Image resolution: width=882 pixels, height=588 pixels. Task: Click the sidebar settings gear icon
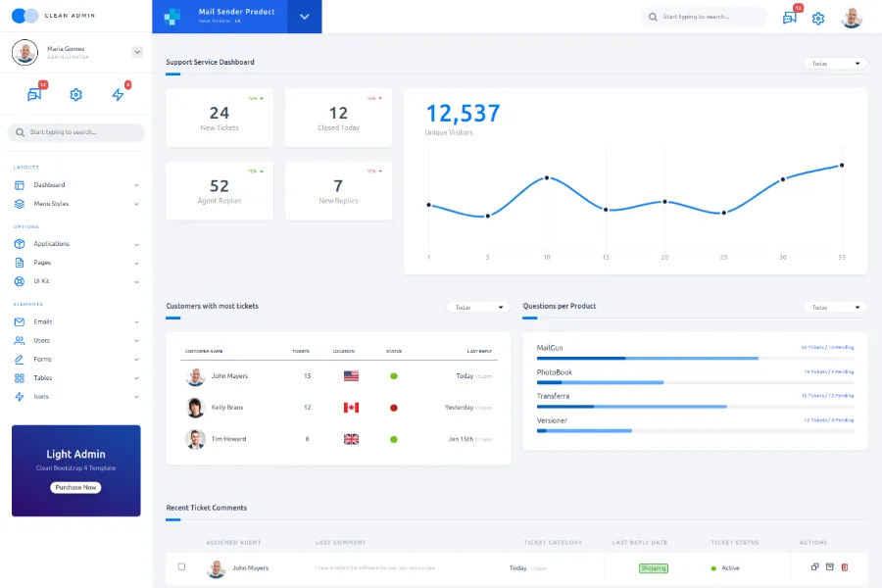(76, 95)
